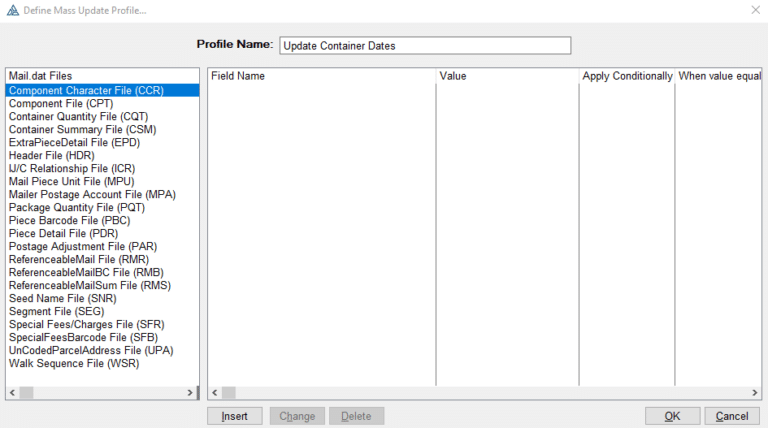Click the Apply Conditionally column header
The image size is (768, 428).
point(627,76)
